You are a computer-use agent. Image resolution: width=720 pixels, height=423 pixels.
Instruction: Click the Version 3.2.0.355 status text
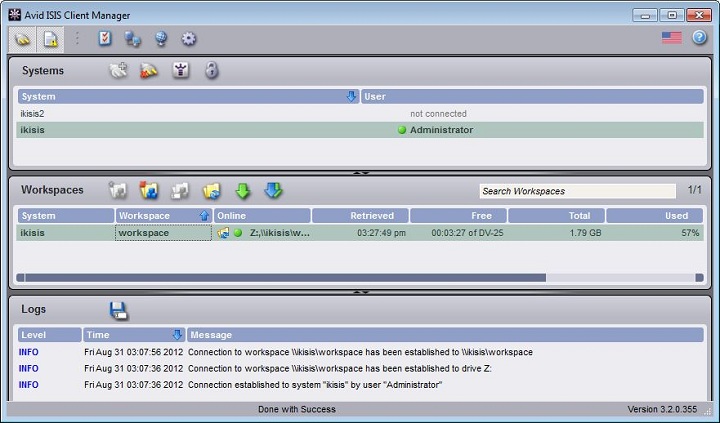click(x=662, y=409)
